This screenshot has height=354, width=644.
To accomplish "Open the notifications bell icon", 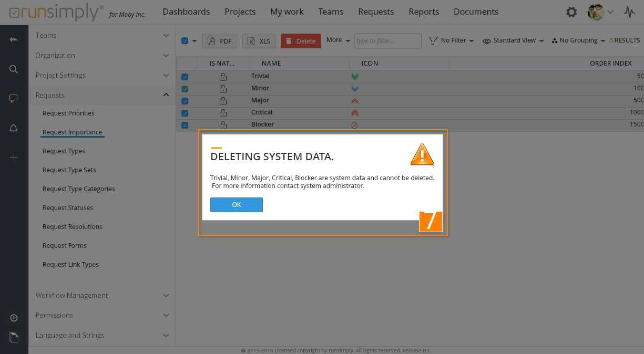I will (14, 128).
